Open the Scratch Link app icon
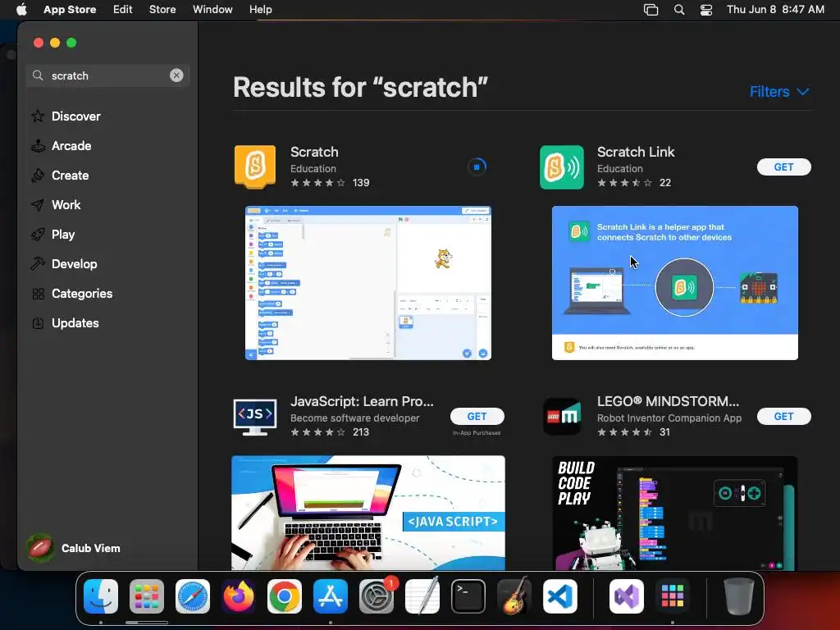 coord(561,167)
